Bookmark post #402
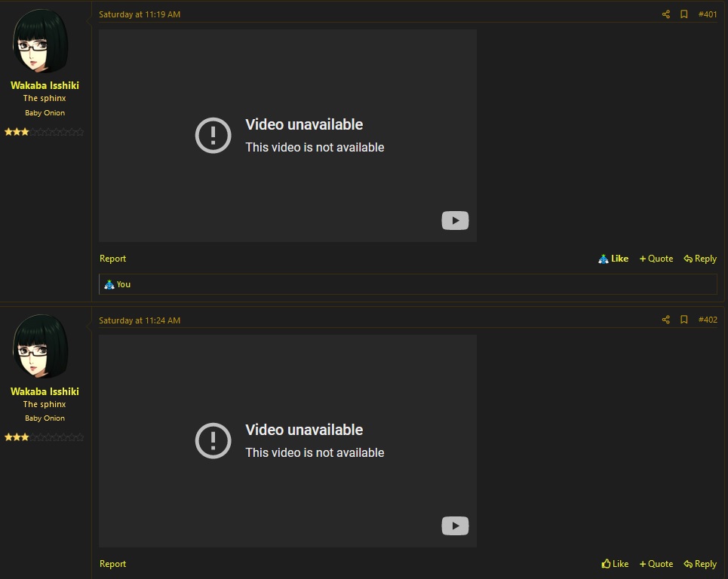The image size is (728, 579). tap(684, 320)
